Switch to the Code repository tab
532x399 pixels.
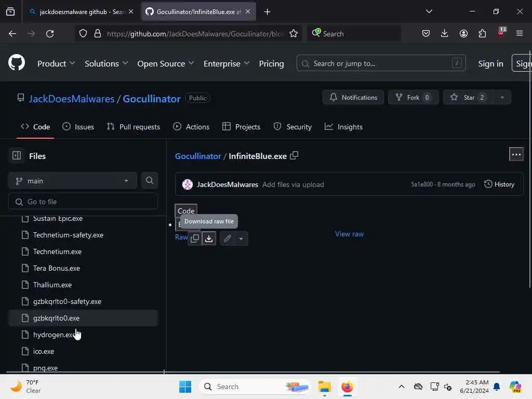click(x=35, y=127)
